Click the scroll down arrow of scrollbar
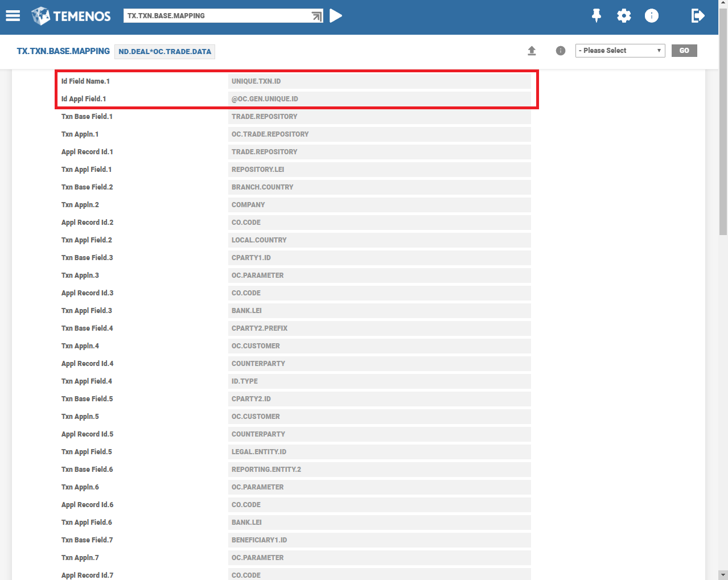The width and height of the screenshot is (728, 580). coord(723,574)
